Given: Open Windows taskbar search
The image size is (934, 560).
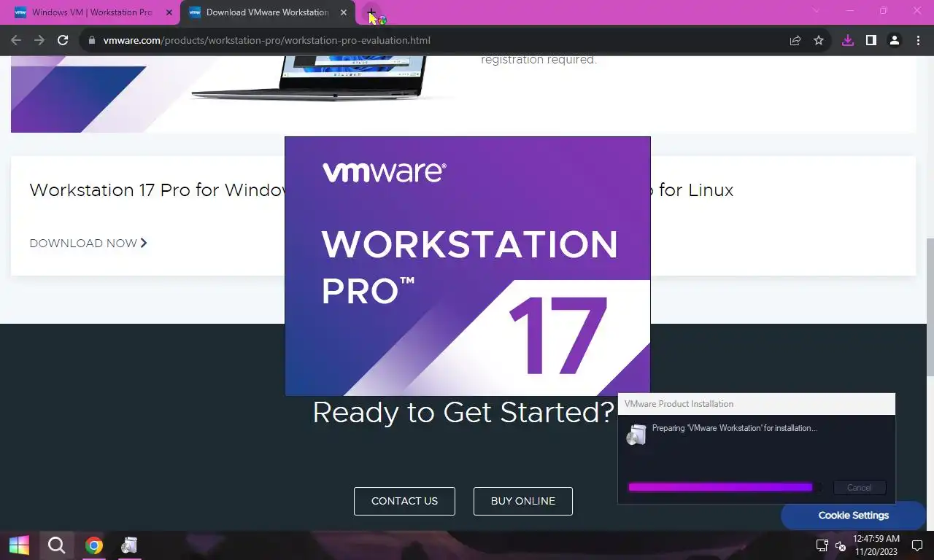Looking at the screenshot, I should point(56,545).
